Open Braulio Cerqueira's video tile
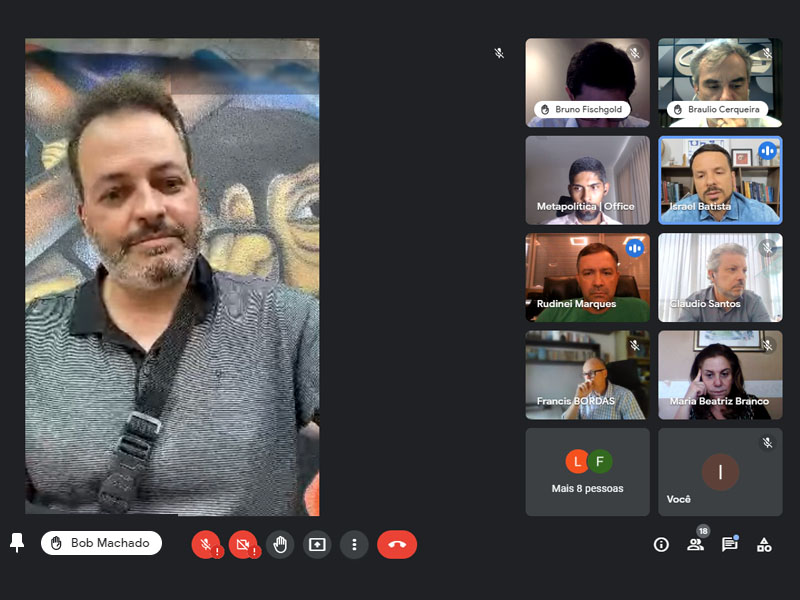The width and height of the screenshot is (800, 600). point(720,82)
